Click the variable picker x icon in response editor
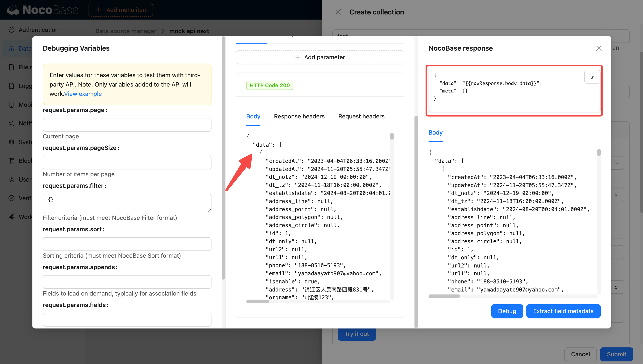Screen dimensions: 643x364 [x=592, y=77]
